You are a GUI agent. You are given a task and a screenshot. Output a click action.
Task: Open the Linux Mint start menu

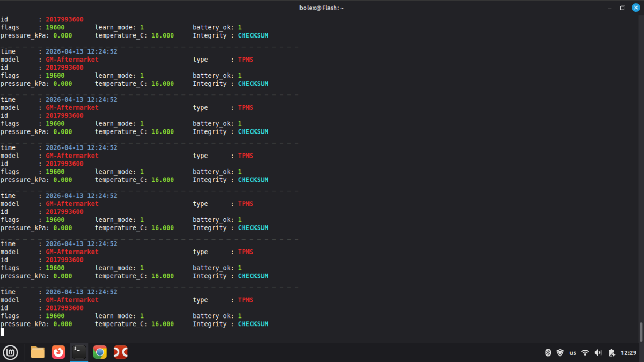11,352
